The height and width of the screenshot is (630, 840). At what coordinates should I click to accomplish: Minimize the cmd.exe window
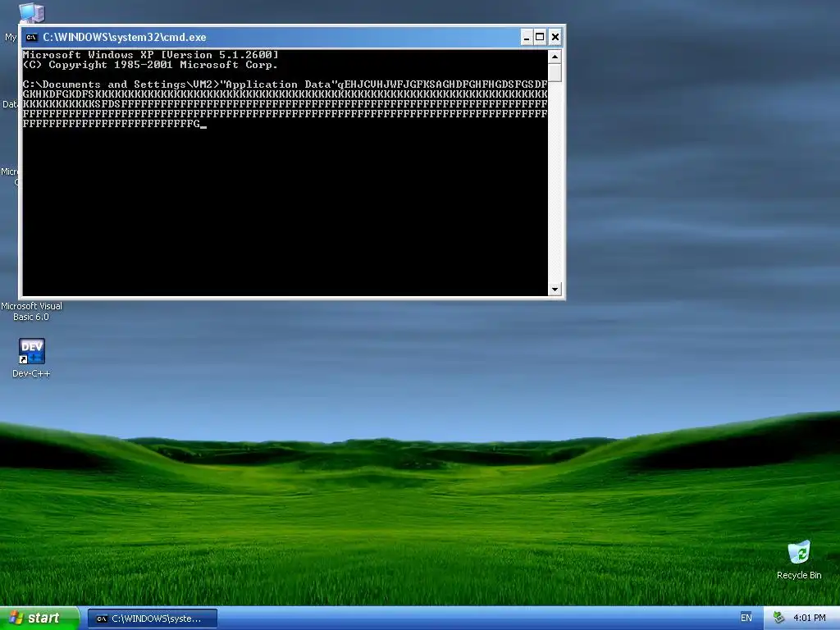[x=526, y=37]
